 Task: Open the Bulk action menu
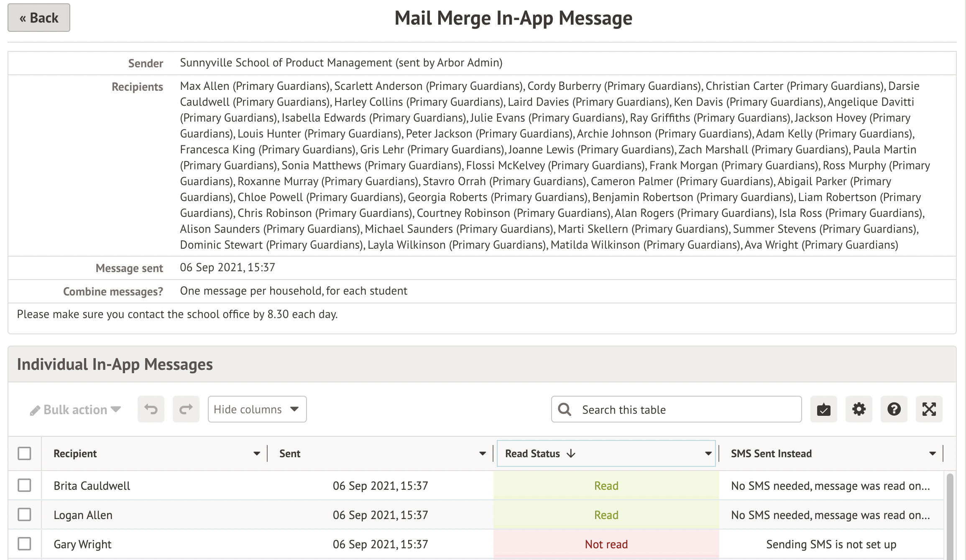pyautogui.click(x=76, y=410)
